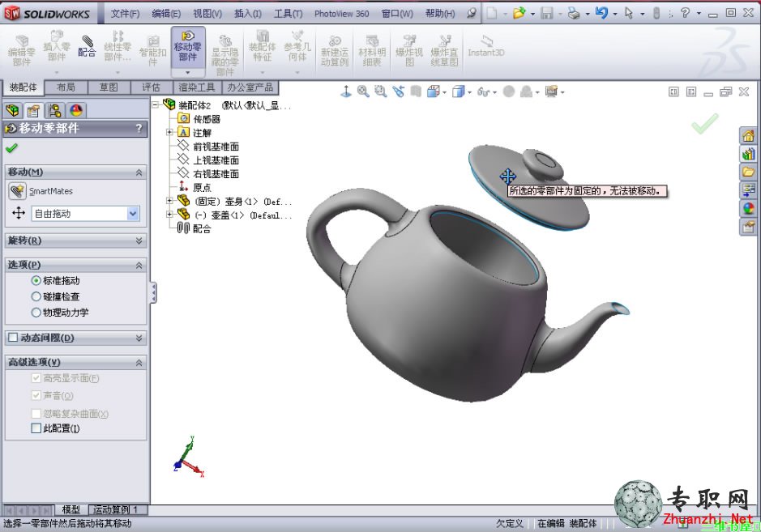Image resolution: width=761 pixels, height=532 pixels.
Task: Collapse the 装配体2 root tree node
Action: [156, 104]
